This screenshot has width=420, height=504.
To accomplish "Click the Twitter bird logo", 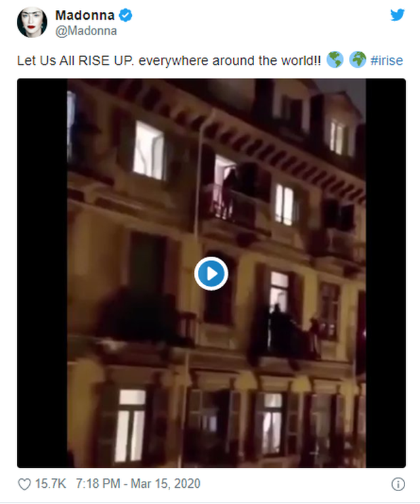I will click(397, 15).
